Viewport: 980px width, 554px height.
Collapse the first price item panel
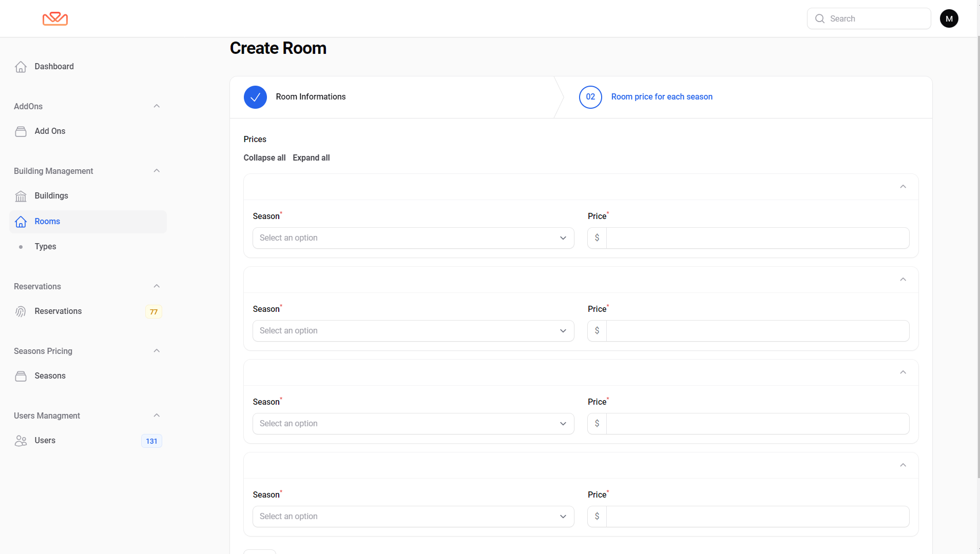903,187
